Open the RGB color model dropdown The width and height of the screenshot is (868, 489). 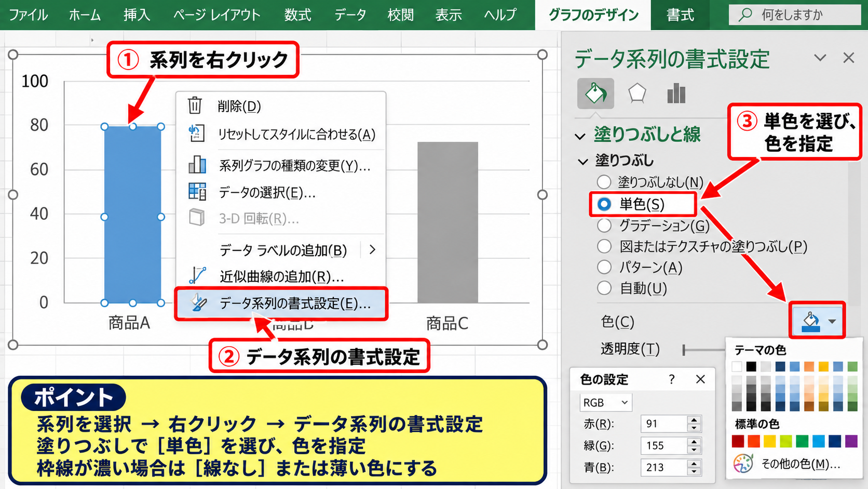tap(606, 402)
